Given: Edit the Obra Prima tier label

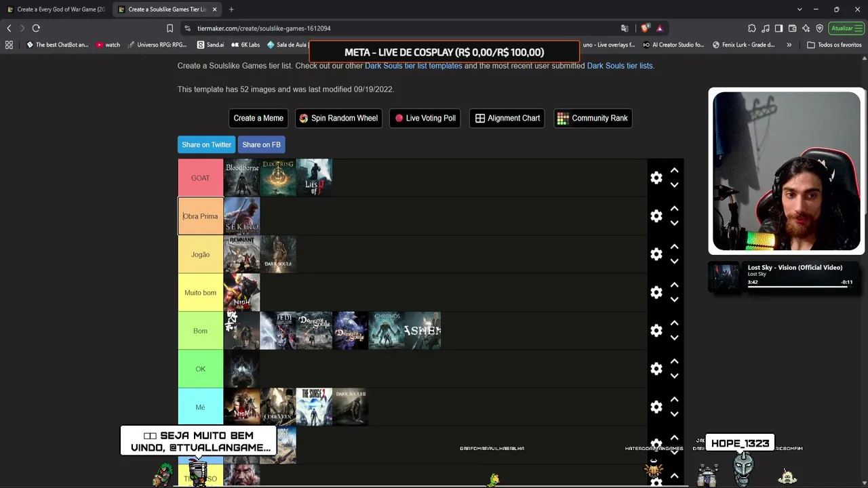Looking at the screenshot, I should click(200, 216).
